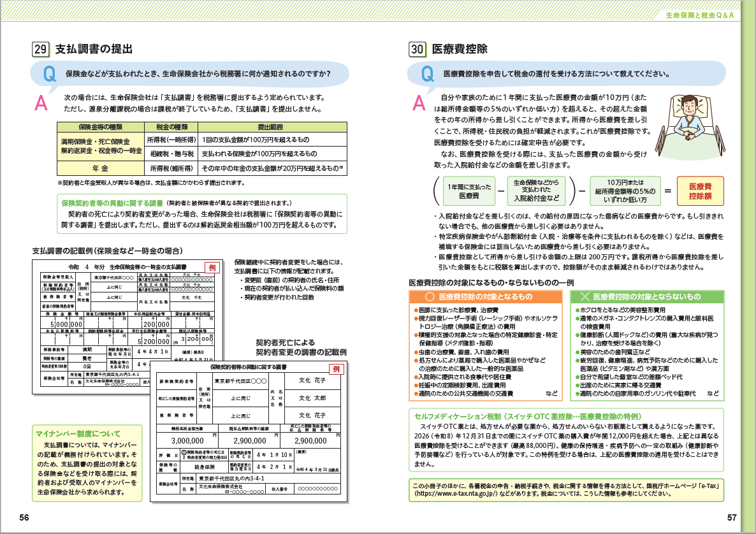Click the caption 契約者死亡による契約者変更の調書の記載例

pos(301,347)
